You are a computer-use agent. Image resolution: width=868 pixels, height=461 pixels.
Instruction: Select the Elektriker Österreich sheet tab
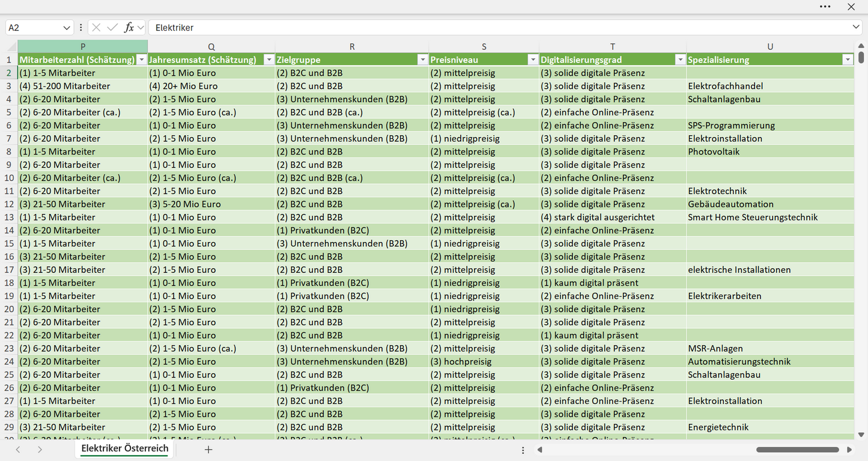click(x=125, y=449)
